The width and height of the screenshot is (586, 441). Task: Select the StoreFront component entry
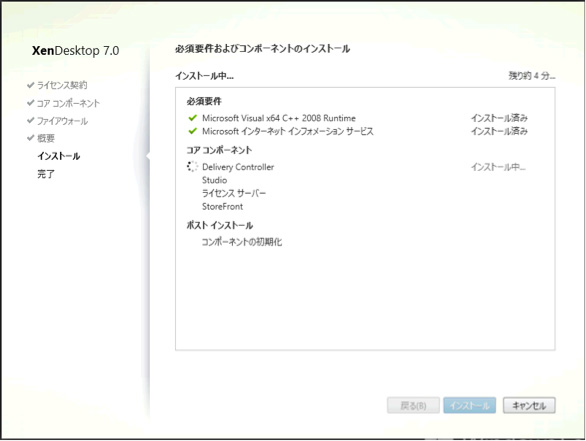click(222, 206)
